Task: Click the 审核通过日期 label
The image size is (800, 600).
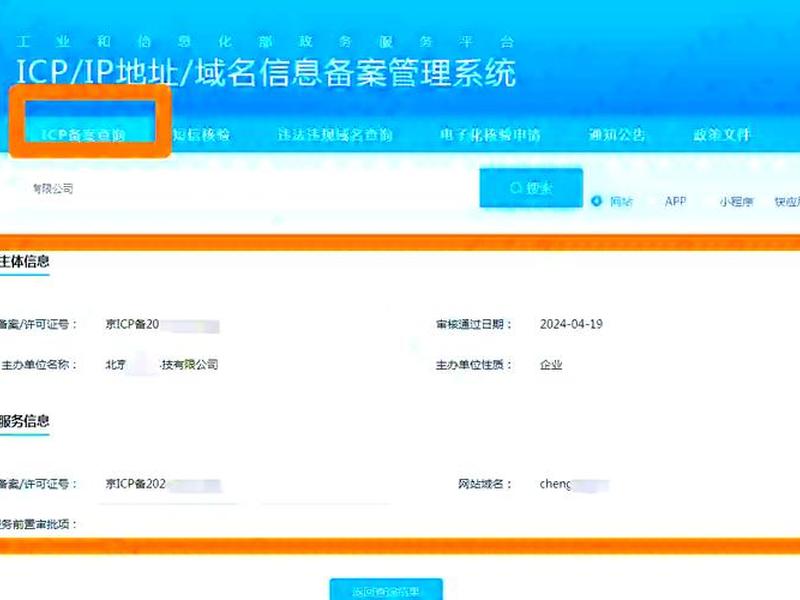Action: (473, 324)
